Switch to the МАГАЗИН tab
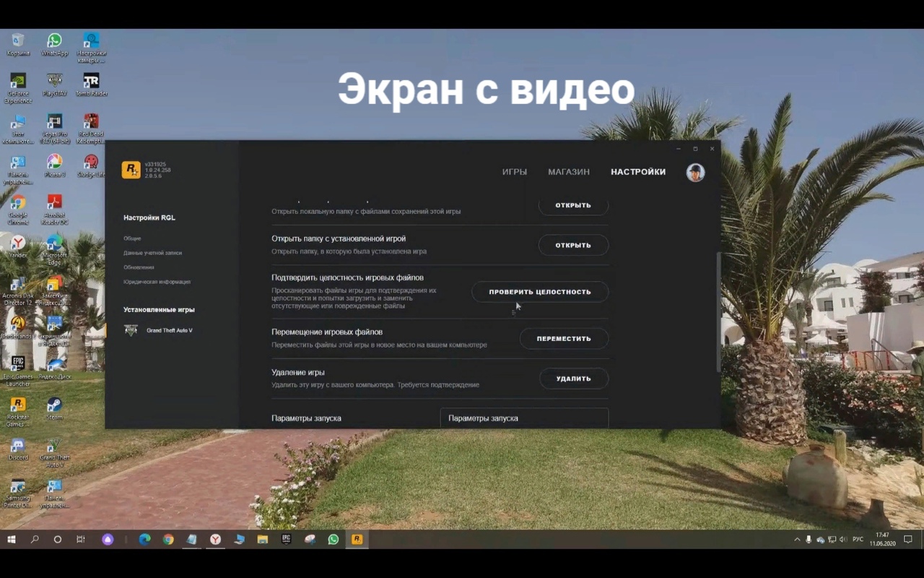Image resolution: width=924 pixels, height=578 pixels. (x=569, y=172)
